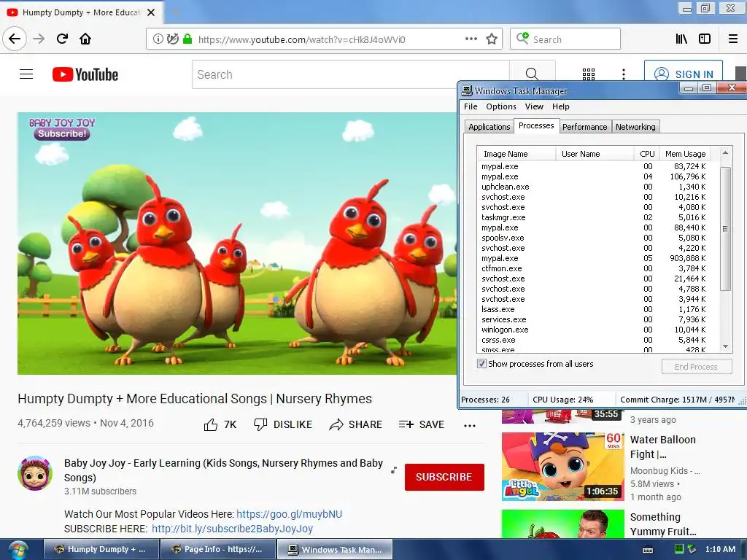Select the winlogon.exe process row
This screenshot has width=747, height=560.
point(593,330)
